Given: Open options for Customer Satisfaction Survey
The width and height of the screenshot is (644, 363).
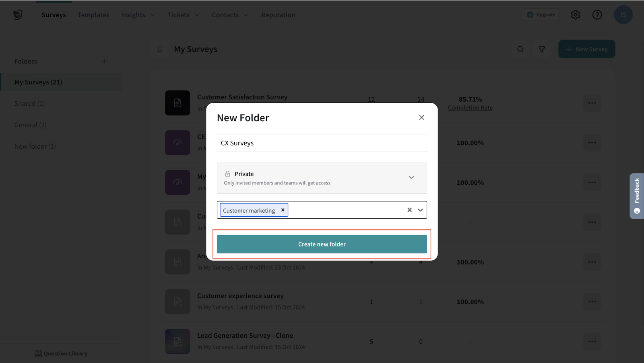Looking at the screenshot, I should 592,103.
